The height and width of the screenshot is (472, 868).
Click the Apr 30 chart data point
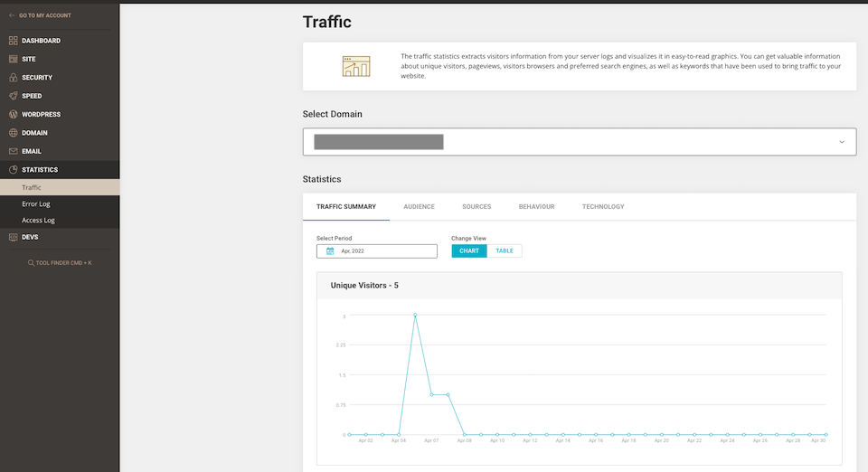click(x=826, y=434)
